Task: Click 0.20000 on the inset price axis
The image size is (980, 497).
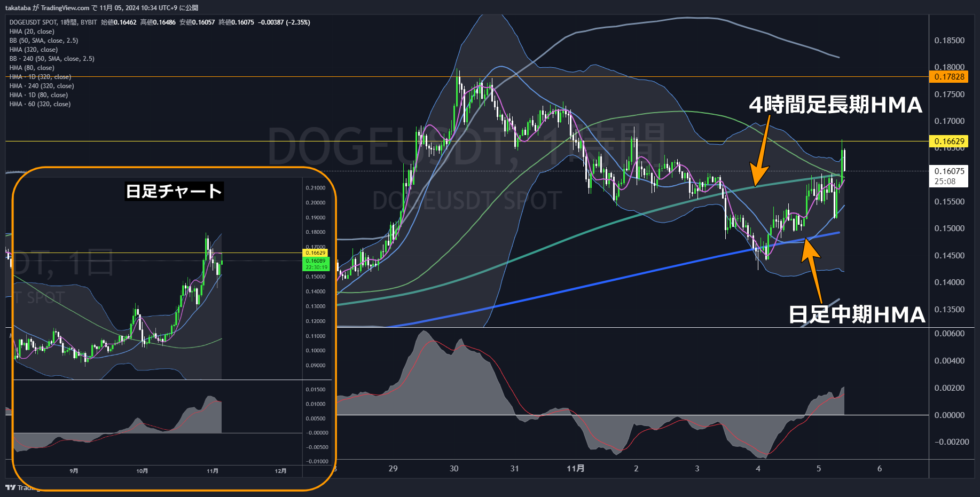Action: 316,203
